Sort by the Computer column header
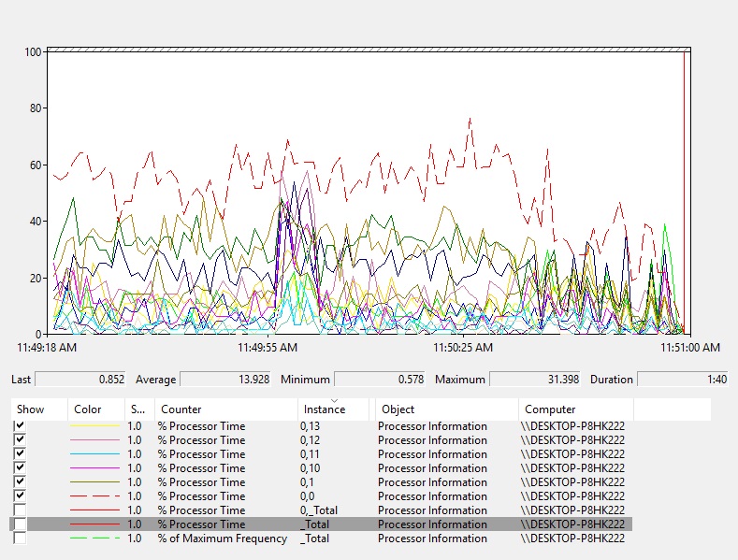The image size is (738, 560). pos(576,409)
